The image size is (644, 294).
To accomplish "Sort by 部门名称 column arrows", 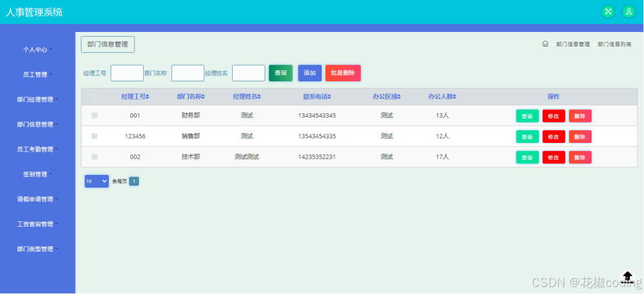I will [x=203, y=97].
